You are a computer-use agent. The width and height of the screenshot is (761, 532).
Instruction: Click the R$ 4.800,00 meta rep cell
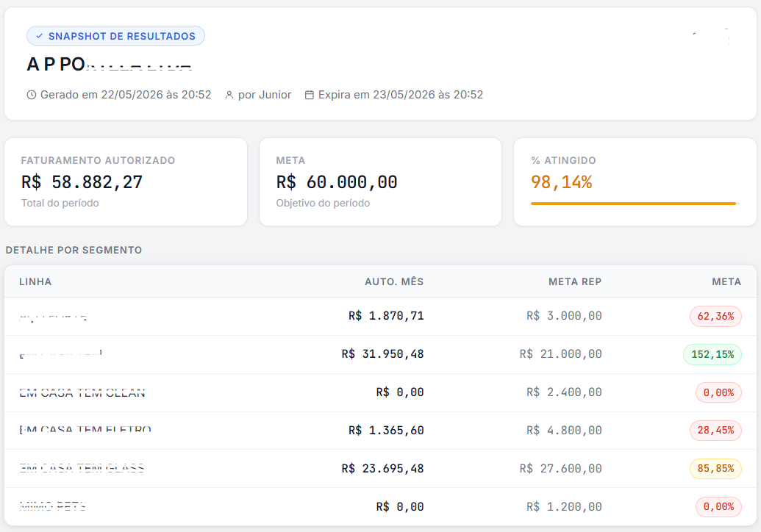(x=565, y=431)
